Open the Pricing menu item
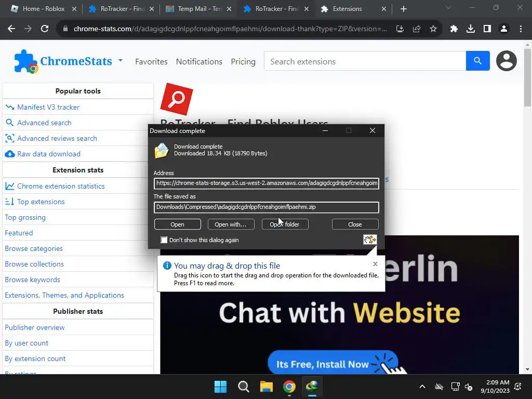The width and height of the screenshot is (532, 399). pyautogui.click(x=243, y=61)
